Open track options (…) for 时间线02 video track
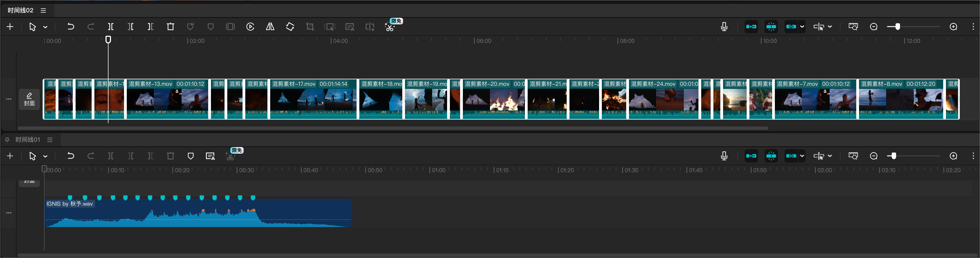The width and height of the screenshot is (980, 258). (x=9, y=99)
